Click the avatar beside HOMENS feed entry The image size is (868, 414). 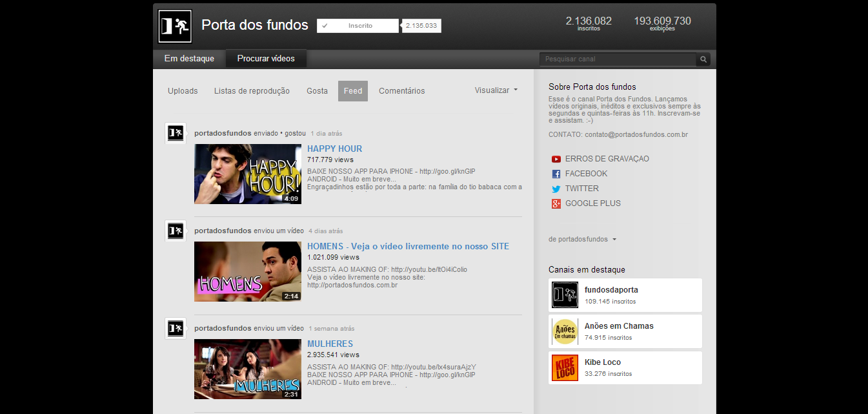176,231
